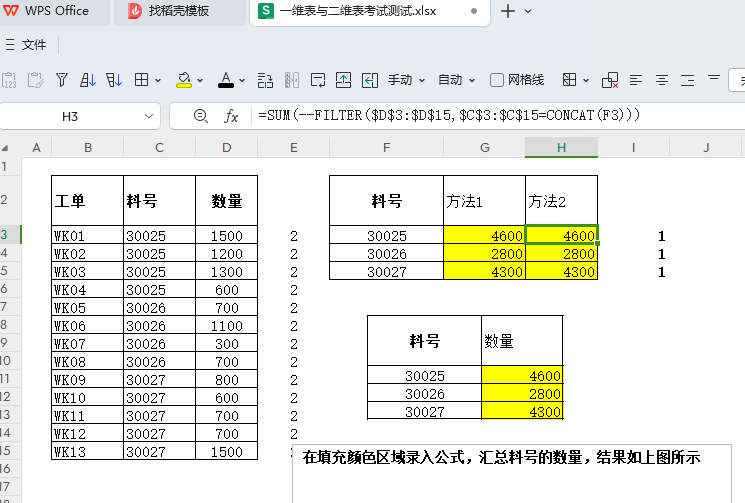Apply the yellow fill color bucket
Screen dimensions: 745x503
[184, 80]
